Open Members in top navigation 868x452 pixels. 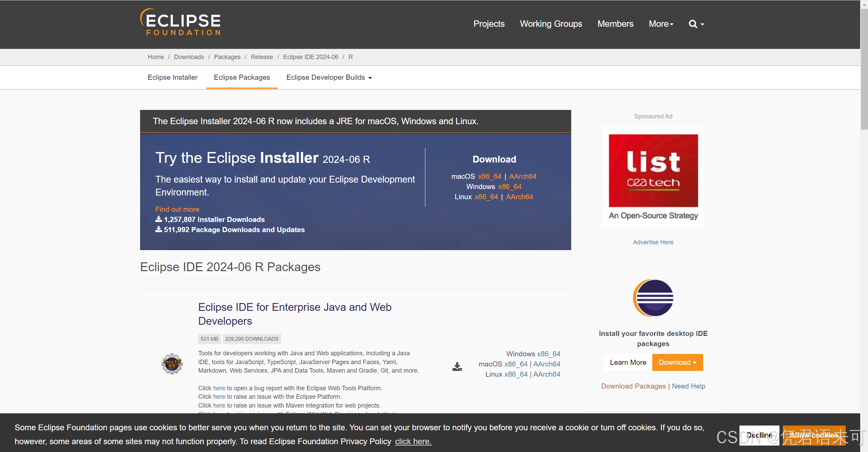pyautogui.click(x=615, y=24)
